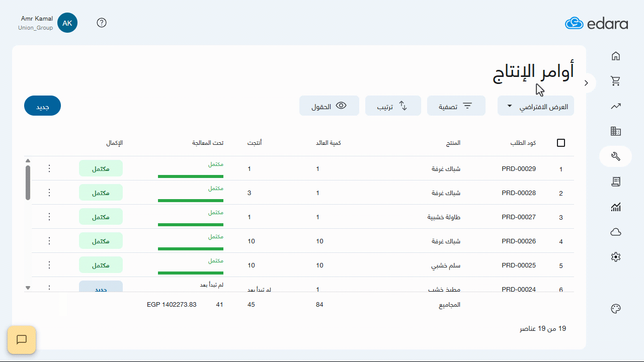Click the scrollbar up arrow of the table
This screenshot has width=644, height=362.
28,161
